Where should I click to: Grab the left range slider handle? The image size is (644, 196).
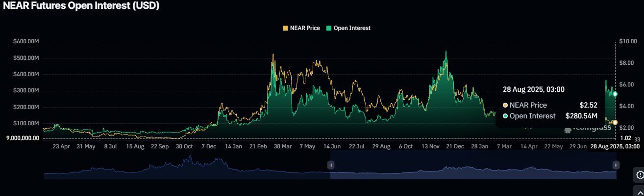(331, 165)
